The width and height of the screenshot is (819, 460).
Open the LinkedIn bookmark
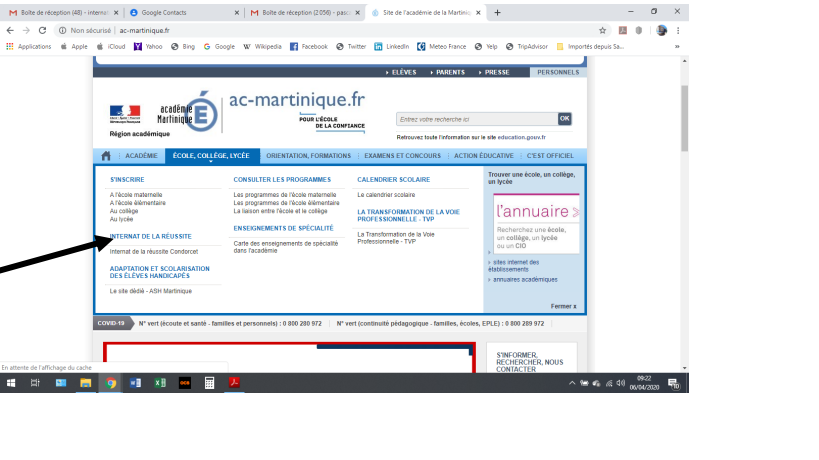(391, 46)
